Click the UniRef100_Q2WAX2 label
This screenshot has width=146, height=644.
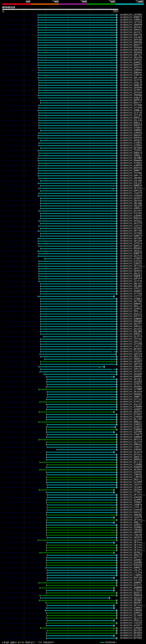pos(131,613)
